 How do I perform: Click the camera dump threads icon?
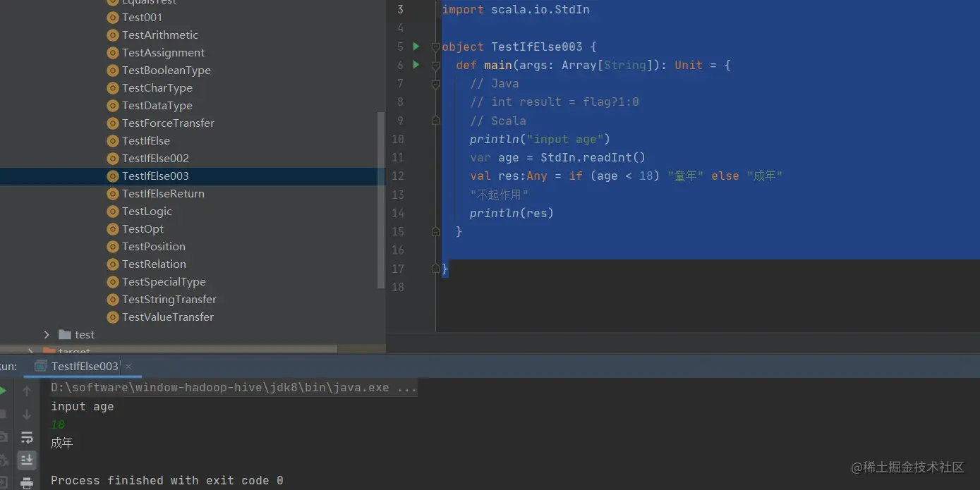pyautogui.click(x=3, y=437)
